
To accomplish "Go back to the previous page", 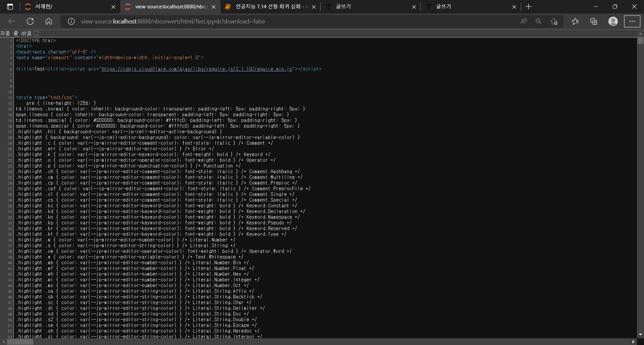I will [12, 21].
